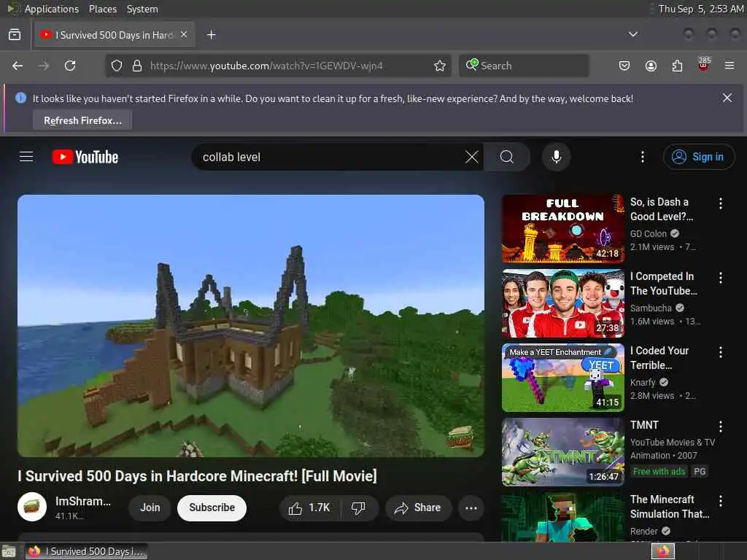The width and height of the screenshot is (747, 560).
Task: Open options for TMNT movie
Action: (720, 427)
